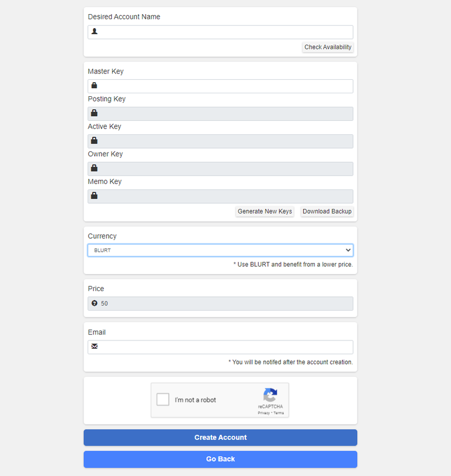
Task: Open the Currency BLURT dropdown
Action: coord(220,250)
